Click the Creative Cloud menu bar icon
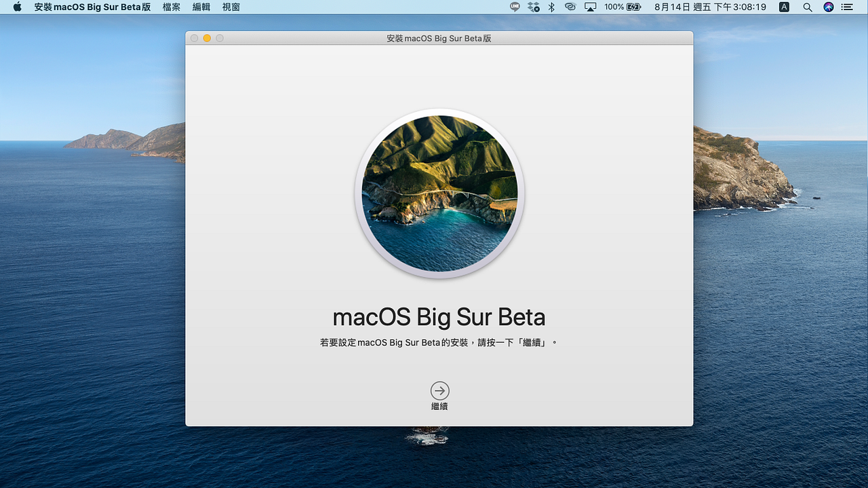868x488 pixels. click(x=570, y=7)
